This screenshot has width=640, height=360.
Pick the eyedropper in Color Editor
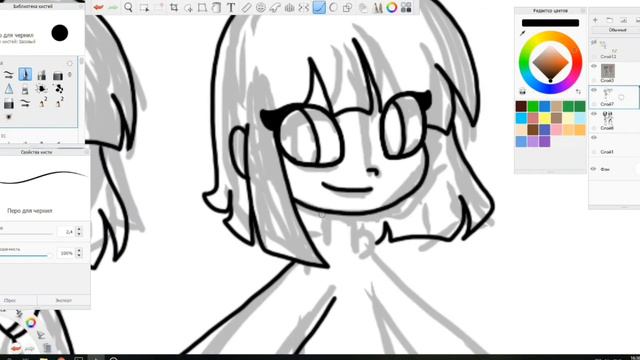(522, 33)
